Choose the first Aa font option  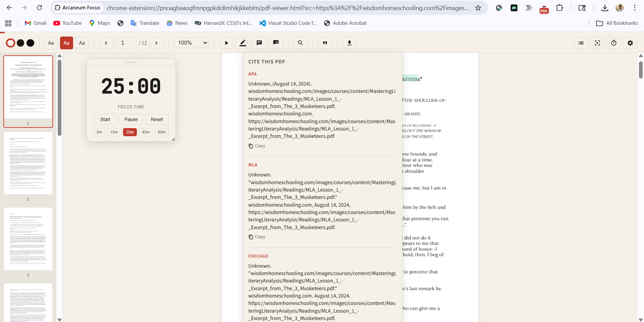51,43
